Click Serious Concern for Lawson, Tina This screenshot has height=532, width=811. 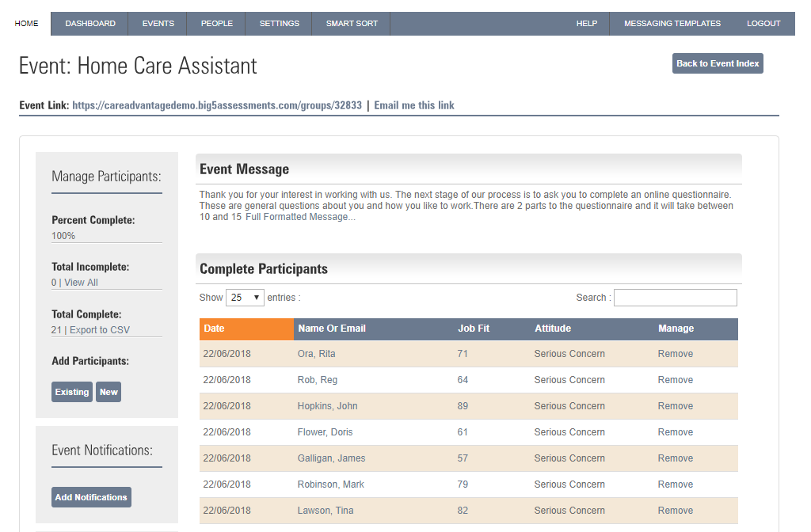tap(569, 511)
